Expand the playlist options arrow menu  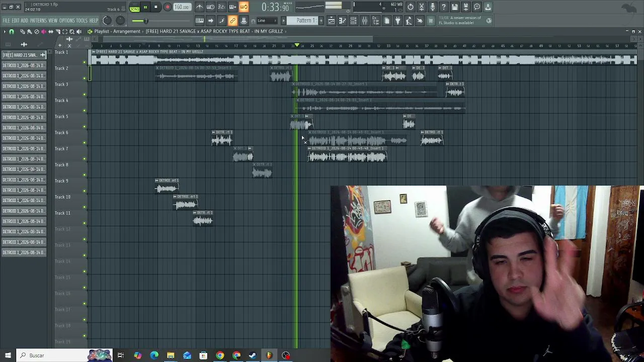pyautogui.click(x=5, y=32)
